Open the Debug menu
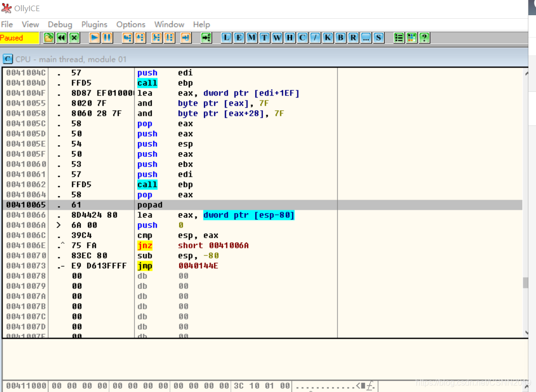The width and height of the screenshot is (536, 392). (x=60, y=24)
